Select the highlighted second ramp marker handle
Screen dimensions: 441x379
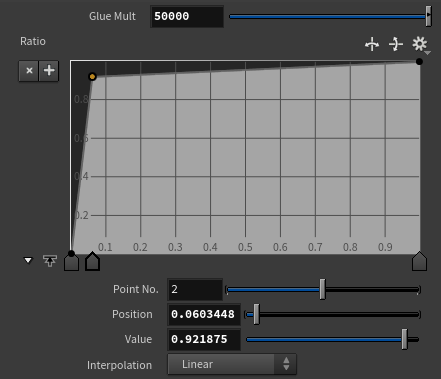click(x=92, y=261)
